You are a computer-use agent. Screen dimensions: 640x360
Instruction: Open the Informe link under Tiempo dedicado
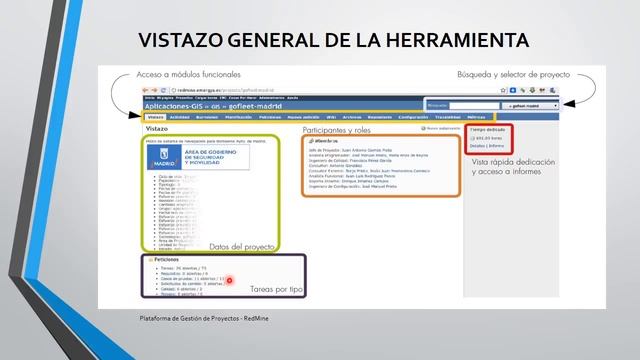496,146
